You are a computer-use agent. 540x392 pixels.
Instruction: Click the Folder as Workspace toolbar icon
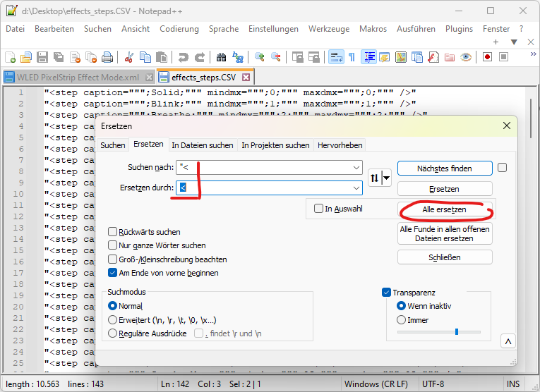[450, 57]
